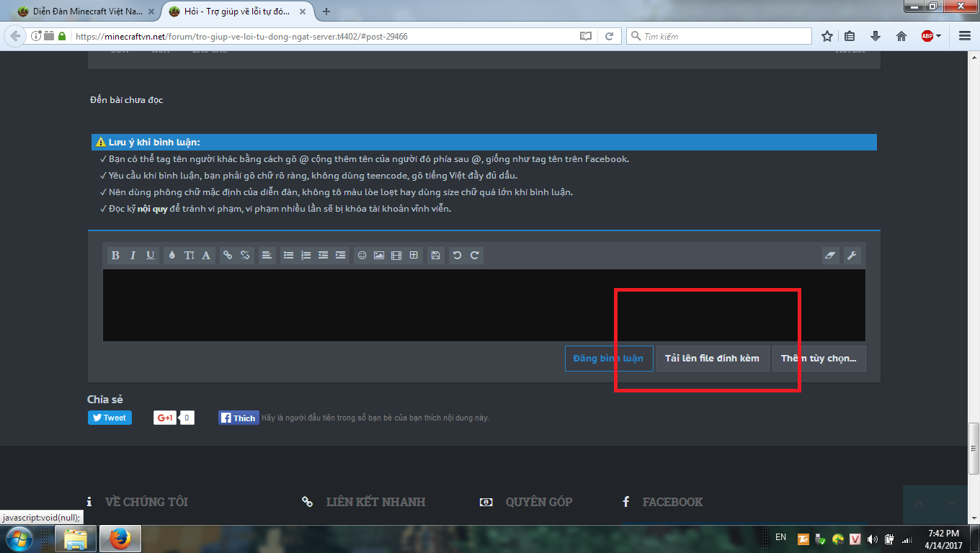
Task: Toggle bold formatting in the comment editor
Action: 115,255
